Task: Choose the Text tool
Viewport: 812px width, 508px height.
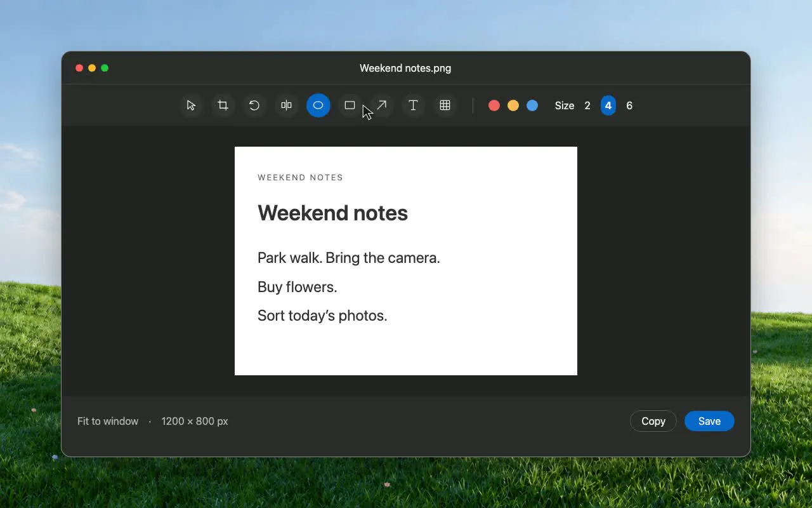Action: click(x=413, y=105)
